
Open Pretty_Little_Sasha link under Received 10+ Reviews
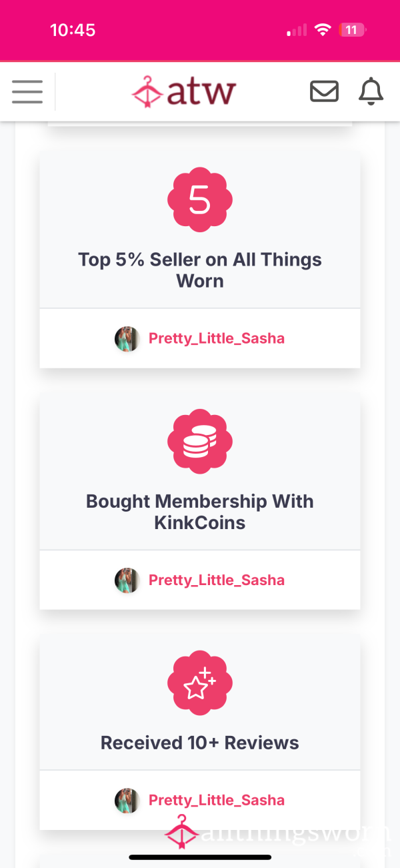click(217, 800)
